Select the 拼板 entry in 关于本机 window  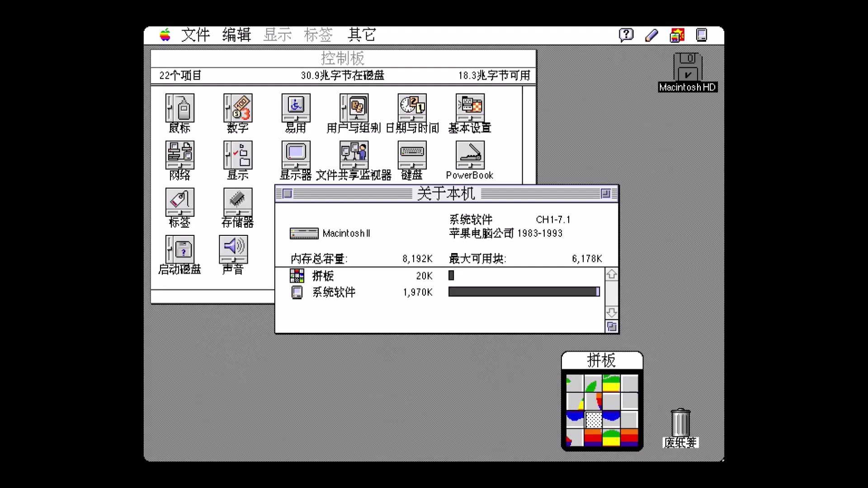pyautogui.click(x=322, y=276)
